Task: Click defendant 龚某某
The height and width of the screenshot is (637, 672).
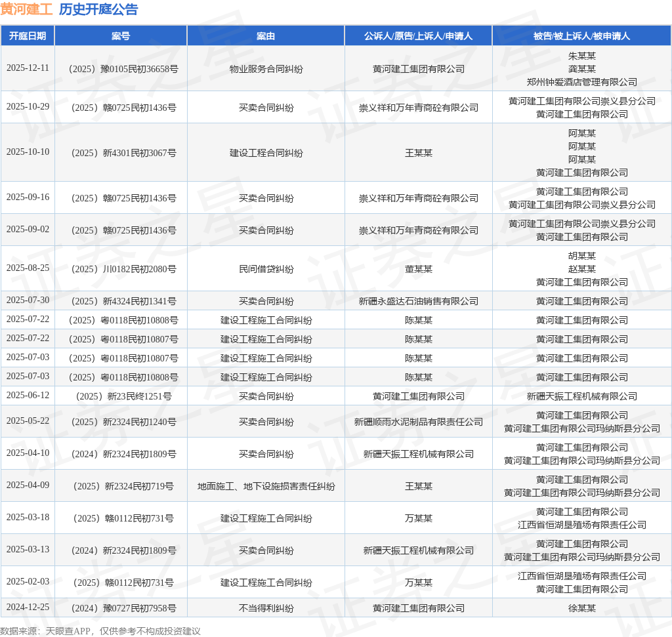Action: click(x=581, y=69)
